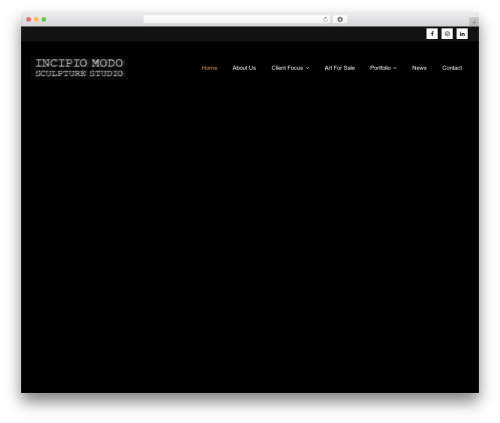Image resolution: width=500 pixels, height=423 pixels.
Task: Reload the page using the refresh icon
Action: coord(325,19)
